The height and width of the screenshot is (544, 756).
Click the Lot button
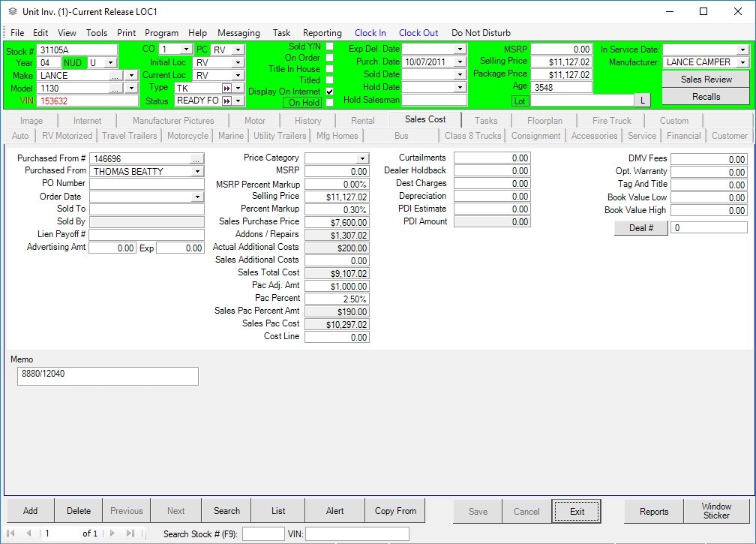click(x=520, y=101)
